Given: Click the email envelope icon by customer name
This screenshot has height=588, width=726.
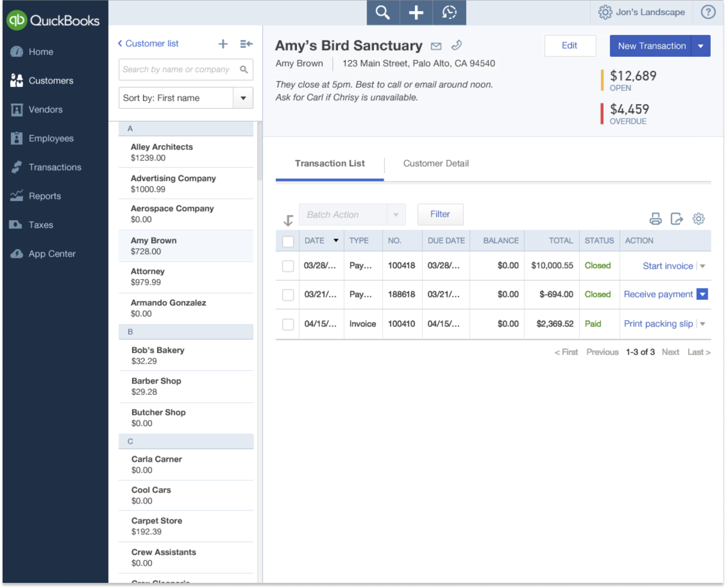Looking at the screenshot, I should coord(436,46).
